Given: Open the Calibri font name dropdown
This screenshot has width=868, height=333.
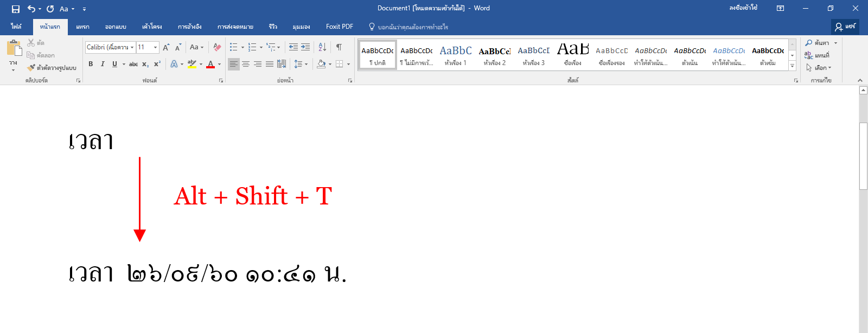Looking at the screenshot, I should coord(110,47).
